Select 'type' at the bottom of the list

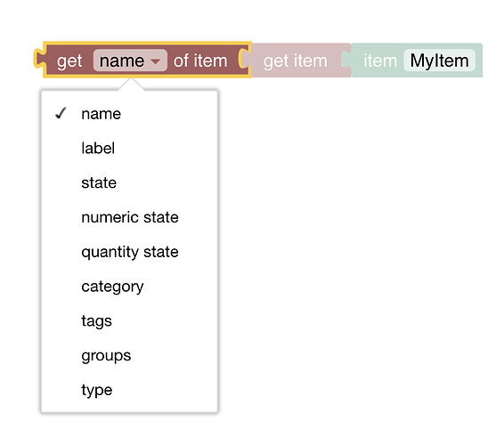129,390
